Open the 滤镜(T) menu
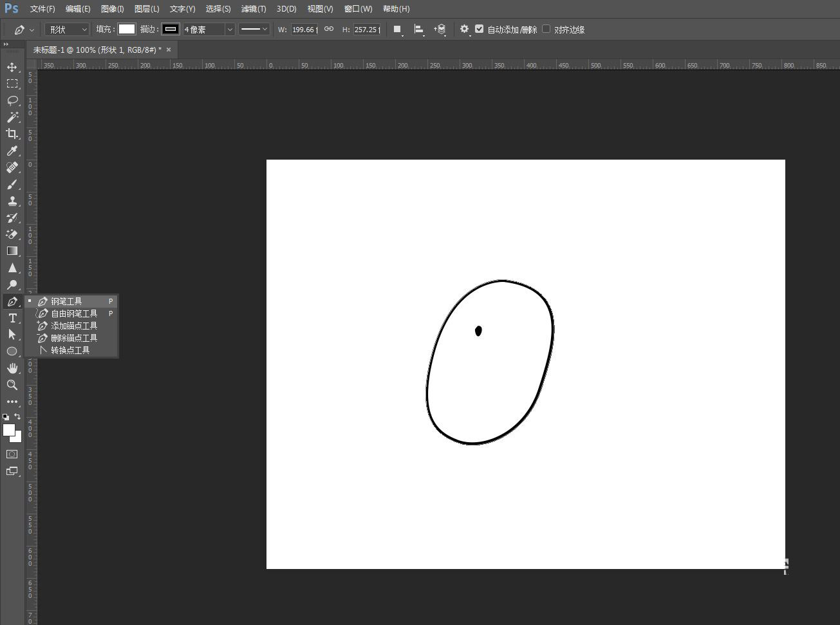 click(x=253, y=9)
